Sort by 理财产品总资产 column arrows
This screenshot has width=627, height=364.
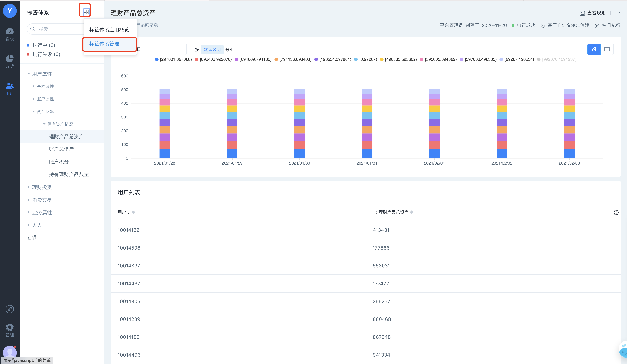tap(412, 212)
